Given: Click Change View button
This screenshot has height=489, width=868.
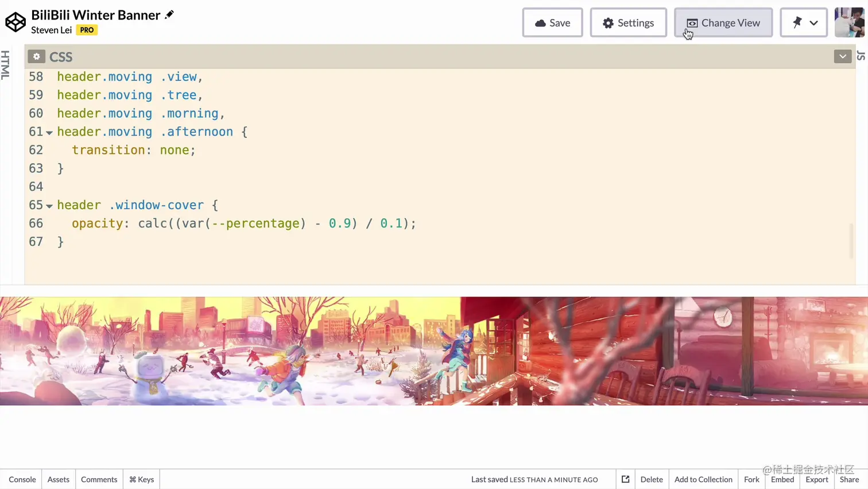Looking at the screenshot, I should pyautogui.click(x=723, y=22).
